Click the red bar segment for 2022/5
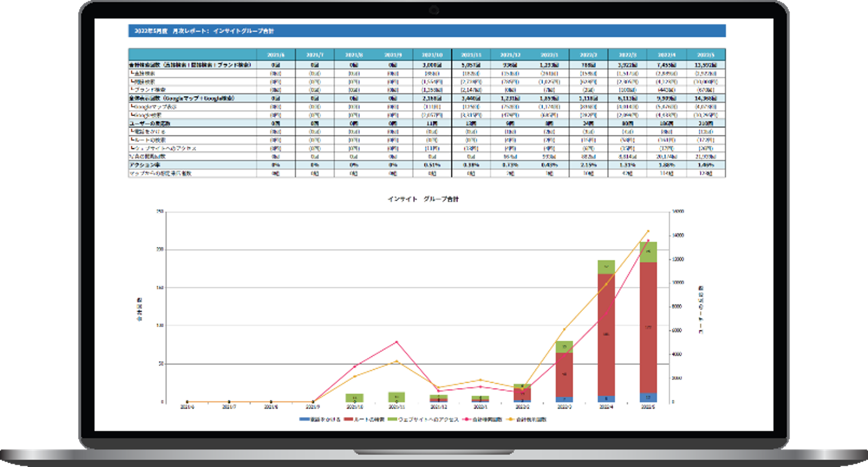 coord(648,328)
